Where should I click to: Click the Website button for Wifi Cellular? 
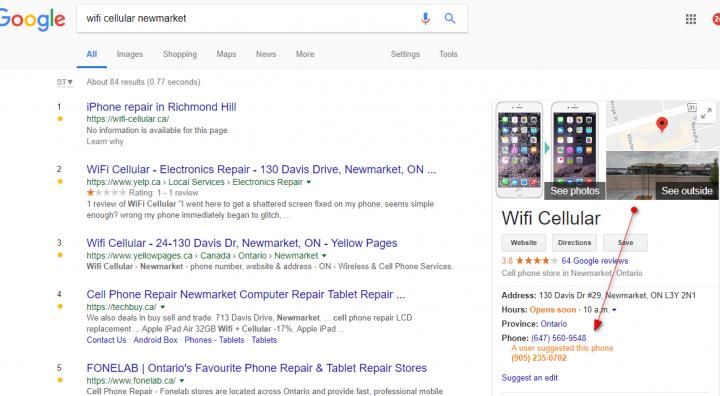(x=523, y=243)
